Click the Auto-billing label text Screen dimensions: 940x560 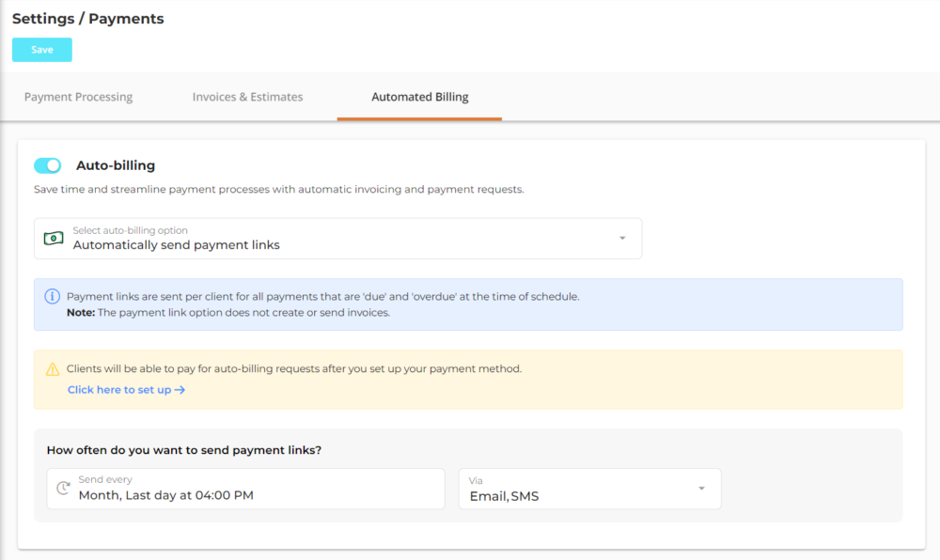pos(116,165)
